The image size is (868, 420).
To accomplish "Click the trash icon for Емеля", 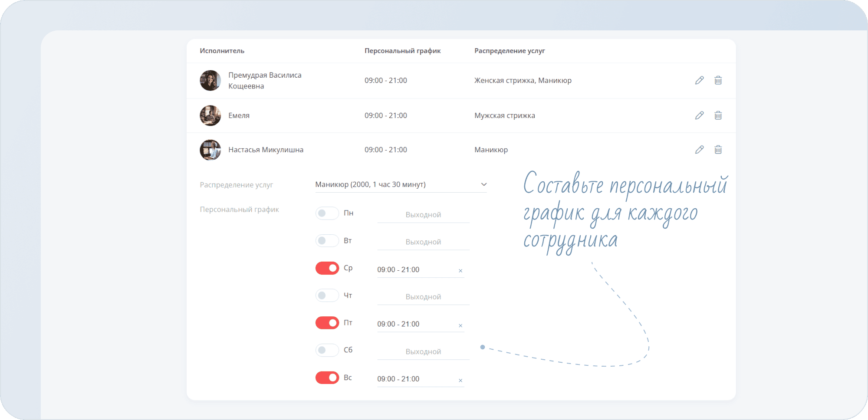I will tap(718, 115).
